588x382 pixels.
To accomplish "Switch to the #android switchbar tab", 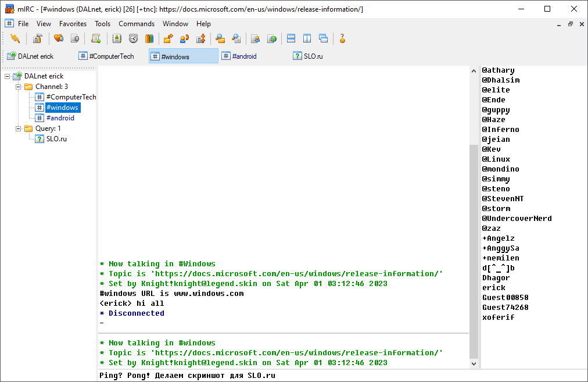I will coord(254,56).
